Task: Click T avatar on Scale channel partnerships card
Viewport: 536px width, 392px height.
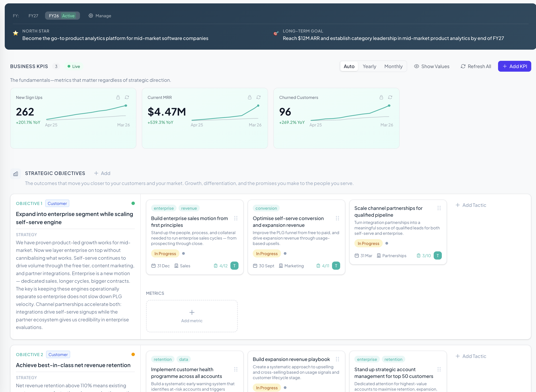Action: point(438,256)
